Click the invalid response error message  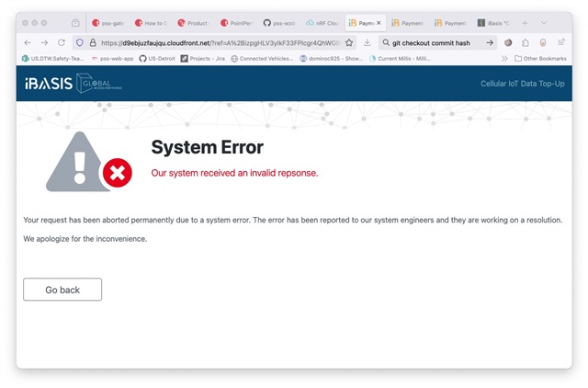(234, 173)
